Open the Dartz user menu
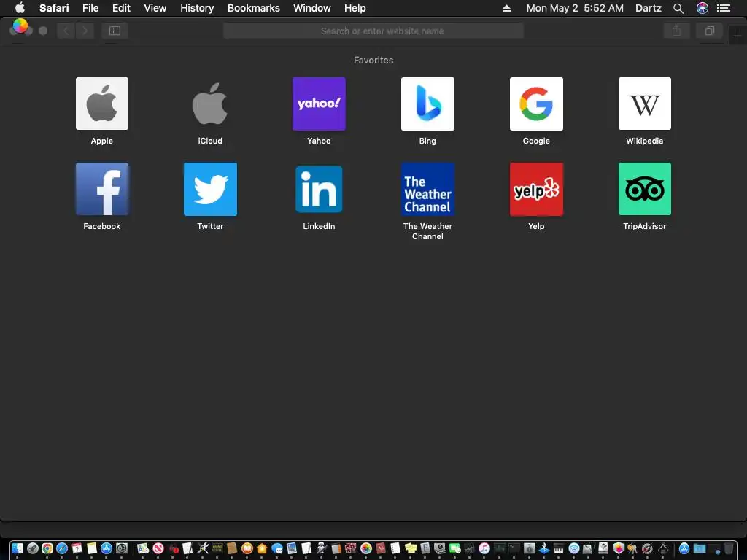 pos(649,8)
